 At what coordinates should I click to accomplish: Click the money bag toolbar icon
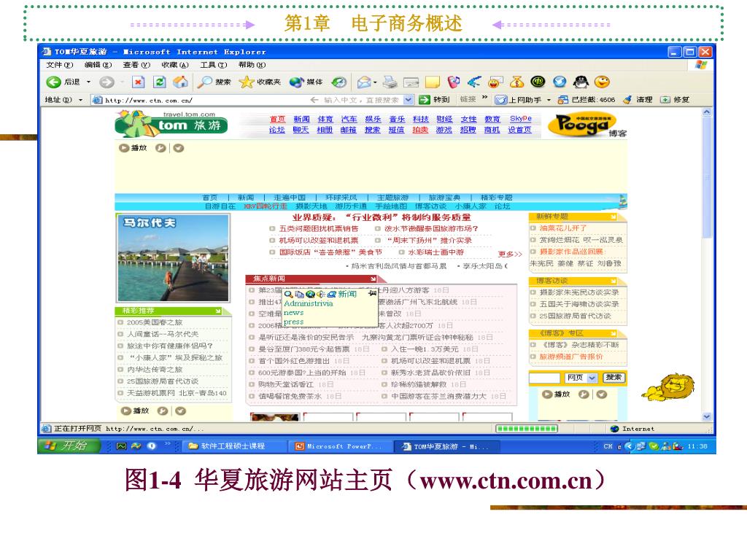517,82
